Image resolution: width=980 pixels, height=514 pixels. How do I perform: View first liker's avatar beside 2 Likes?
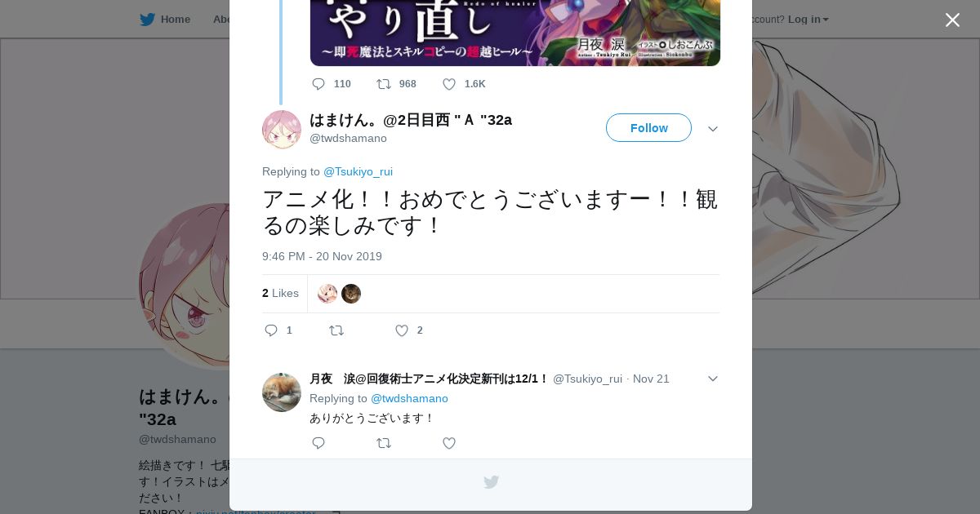[x=327, y=294]
